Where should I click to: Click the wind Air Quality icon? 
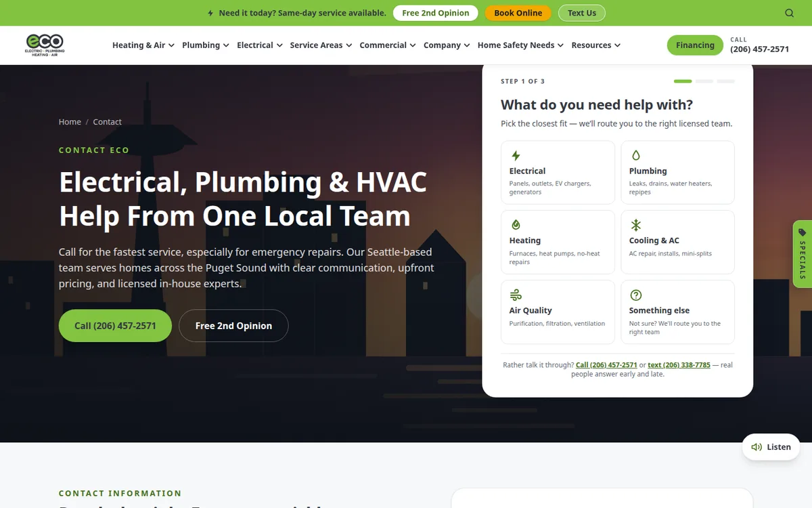pos(516,295)
